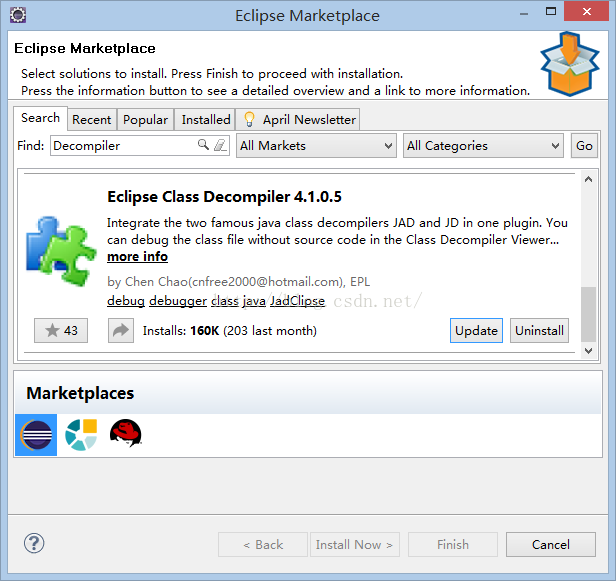616x581 pixels.
Task: Click Update for Eclipse Class Decompiler
Action: pyautogui.click(x=476, y=330)
